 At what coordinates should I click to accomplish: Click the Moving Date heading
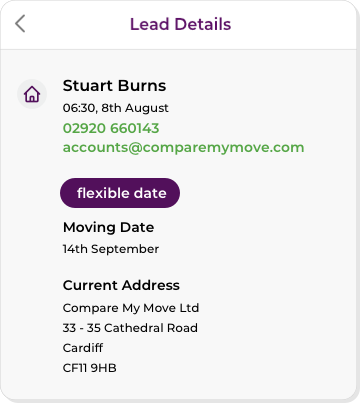108,228
